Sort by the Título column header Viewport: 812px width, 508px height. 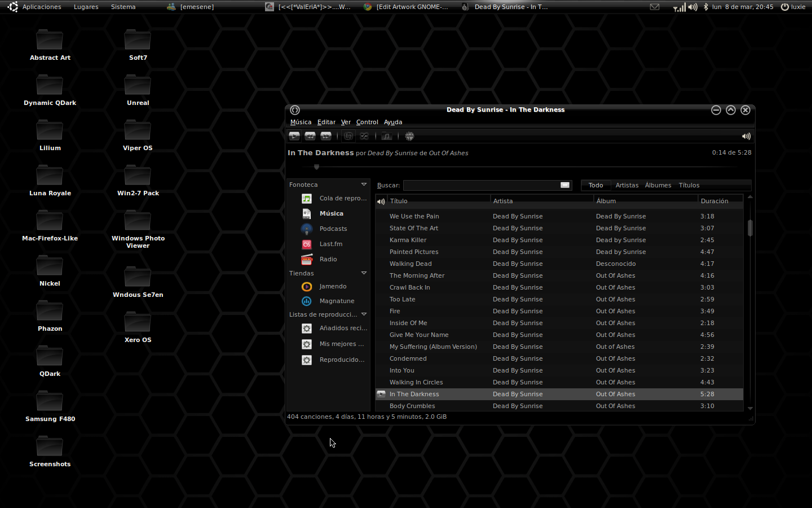[x=439, y=201]
